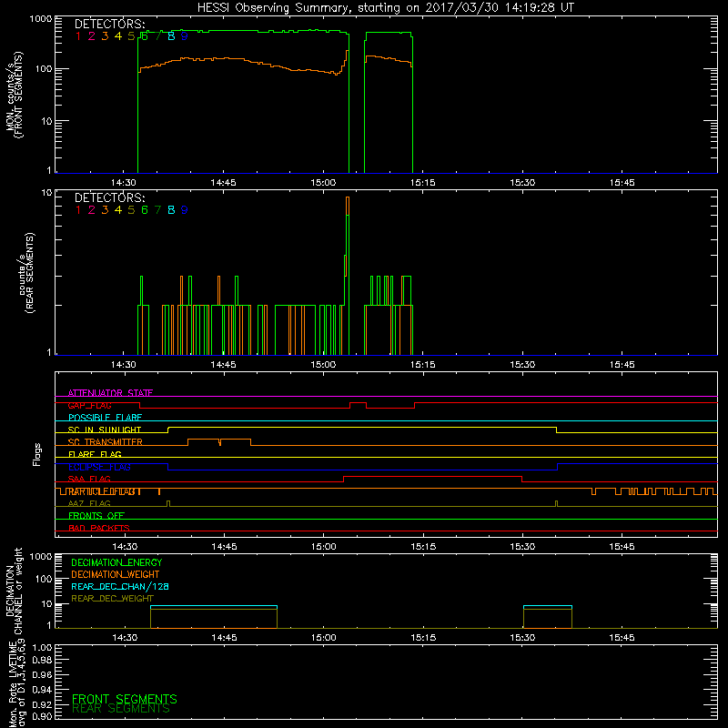This screenshot has width=728, height=728.
Task: Click the FRONT SEGMENTS livetime label
Action: [125, 699]
